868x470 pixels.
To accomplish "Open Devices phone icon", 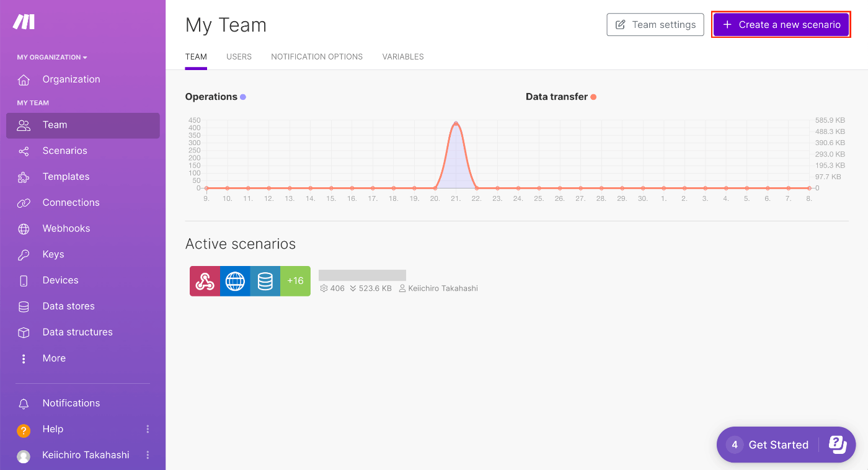I will point(24,281).
